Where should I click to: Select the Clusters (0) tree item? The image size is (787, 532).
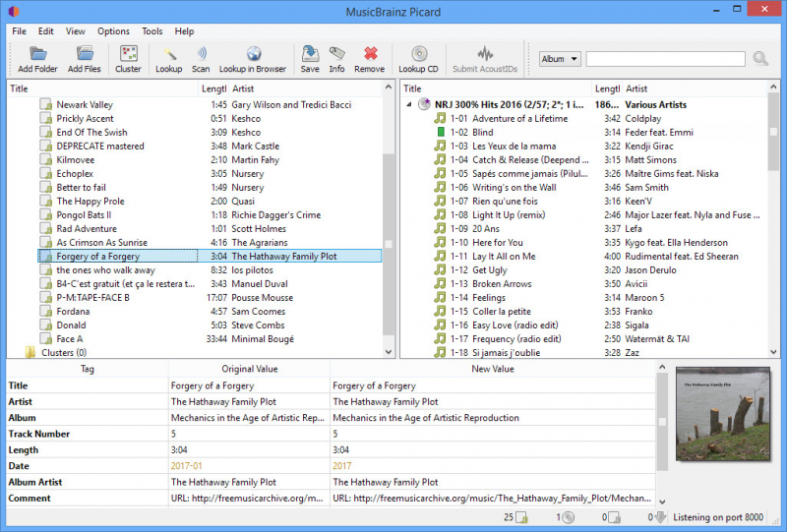(64, 353)
